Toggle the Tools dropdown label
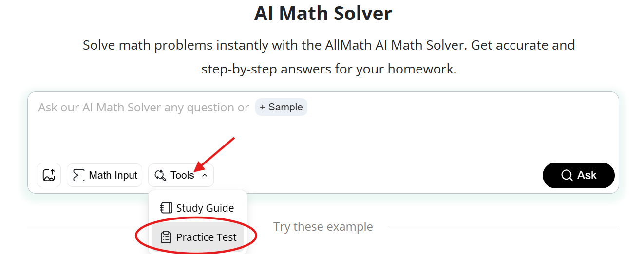The image size is (644, 254). point(182,175)
